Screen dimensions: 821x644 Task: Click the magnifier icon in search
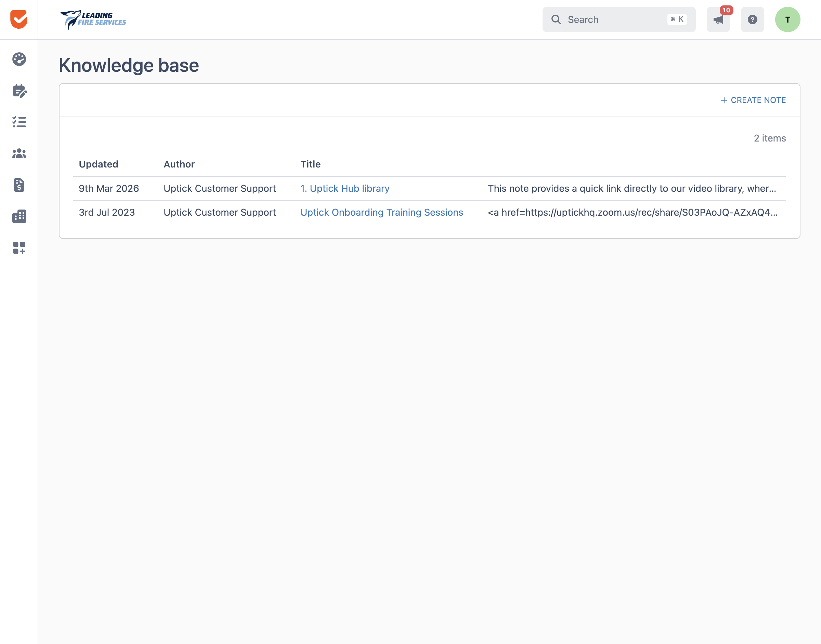point(556,19)
